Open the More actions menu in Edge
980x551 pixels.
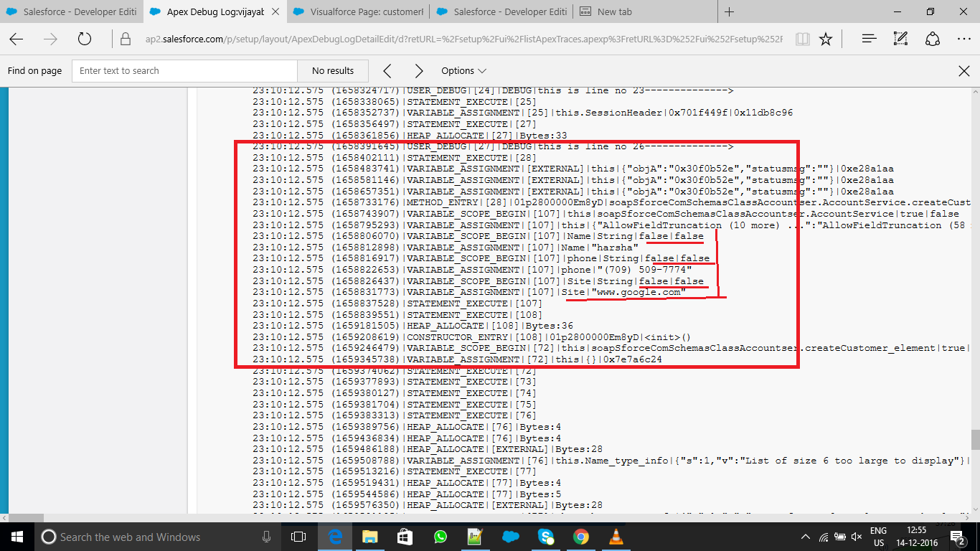pyautogui.click(x=964, y=39)
